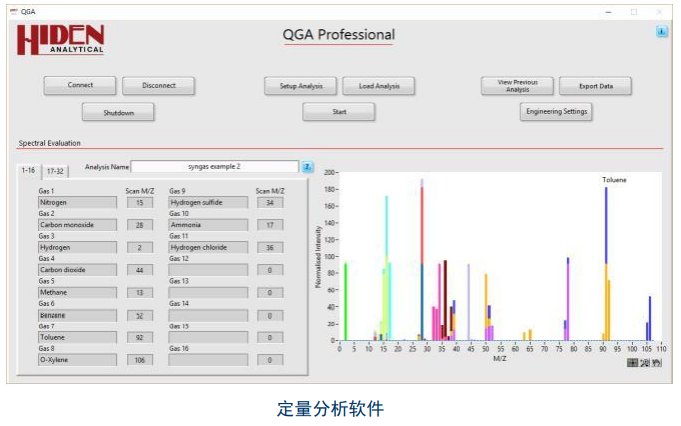Switch to the 17-32 gas tab
Screen dimensions: 681x426
54,171
